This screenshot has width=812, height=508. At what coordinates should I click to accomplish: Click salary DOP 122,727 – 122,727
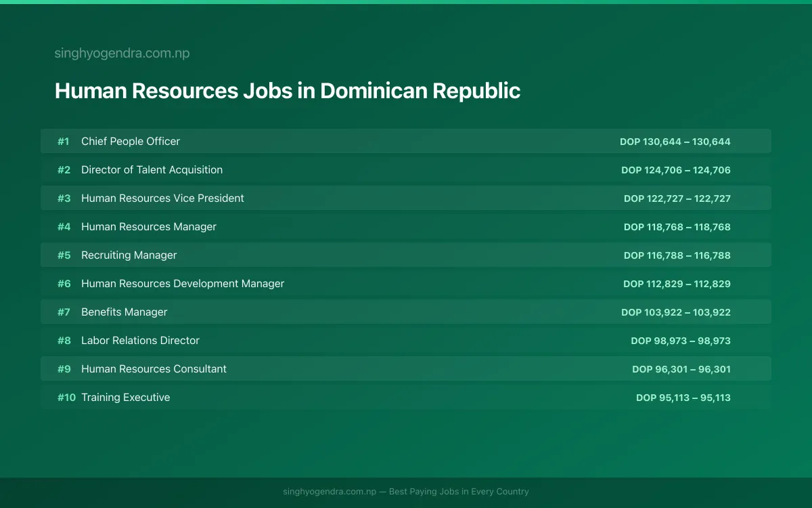[x=677, y=198]
